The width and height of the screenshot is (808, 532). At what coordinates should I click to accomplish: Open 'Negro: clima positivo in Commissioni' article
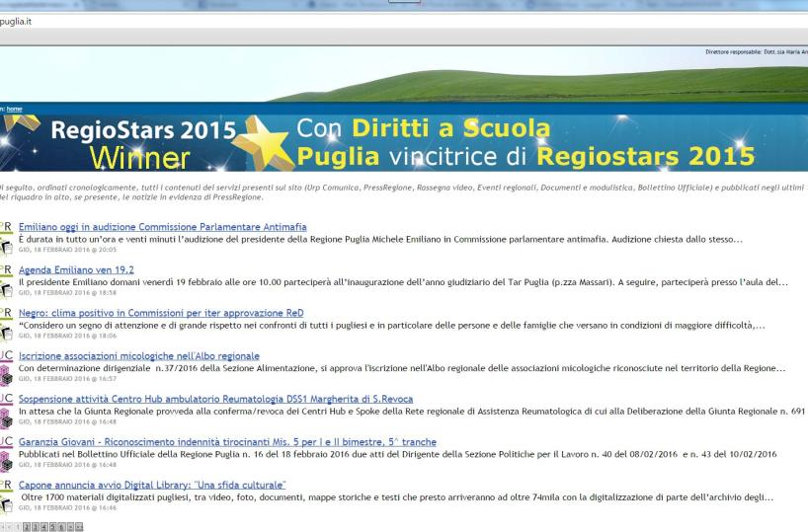pyautogui.click(x=161, y=313)
